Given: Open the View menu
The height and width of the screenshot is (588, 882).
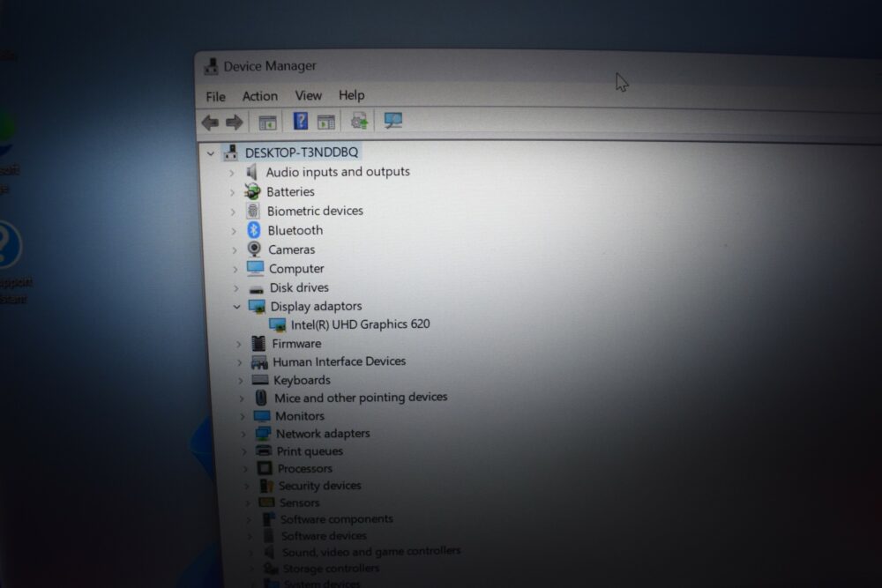Looking at the screenshot, I should tap(308, 95).
